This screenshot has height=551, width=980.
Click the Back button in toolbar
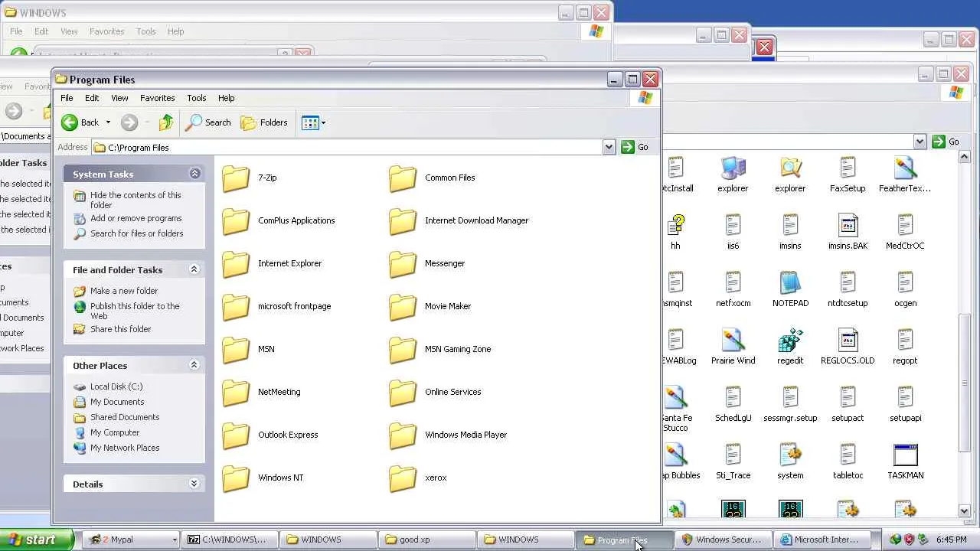(80, 122)
